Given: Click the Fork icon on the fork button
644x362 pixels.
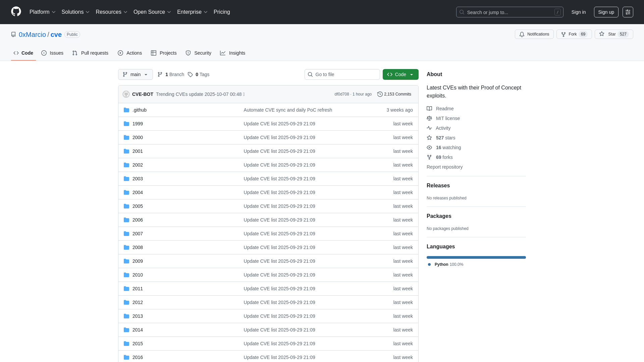Looking at the screenshot, I should [563, 34].
